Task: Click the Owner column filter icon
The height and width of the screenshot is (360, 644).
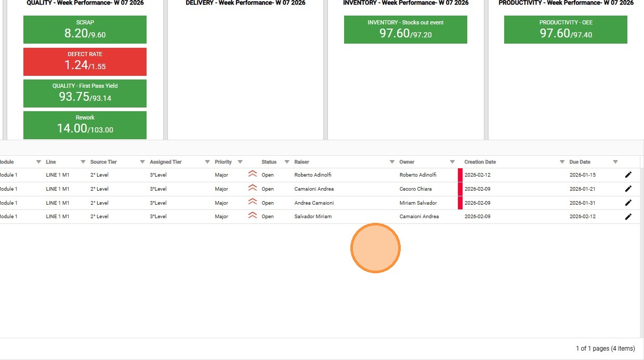Action: pos(452,162)
